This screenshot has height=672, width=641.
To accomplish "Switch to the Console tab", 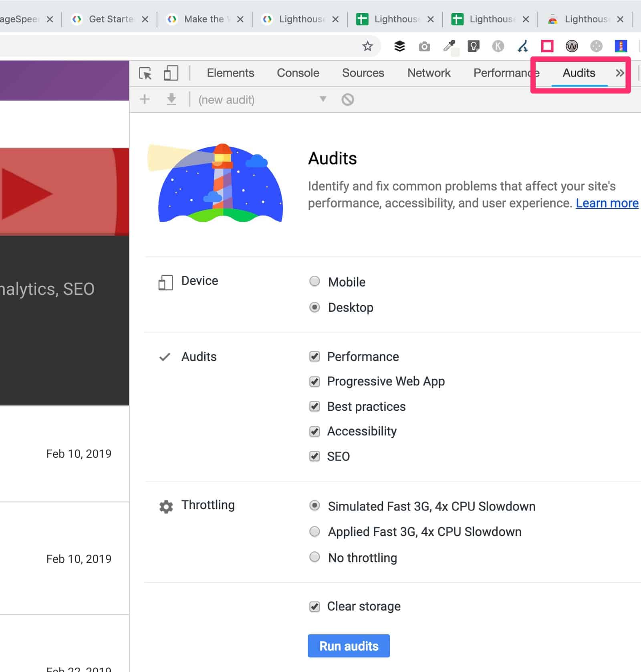I will pyautogui.click(x=297, y=73).
